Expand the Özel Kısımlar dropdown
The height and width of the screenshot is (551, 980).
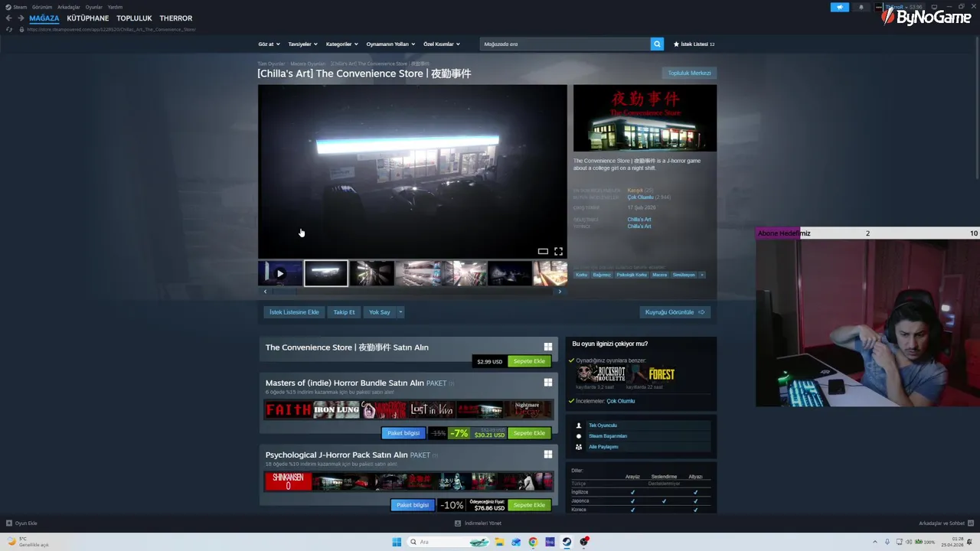[442, 44]
